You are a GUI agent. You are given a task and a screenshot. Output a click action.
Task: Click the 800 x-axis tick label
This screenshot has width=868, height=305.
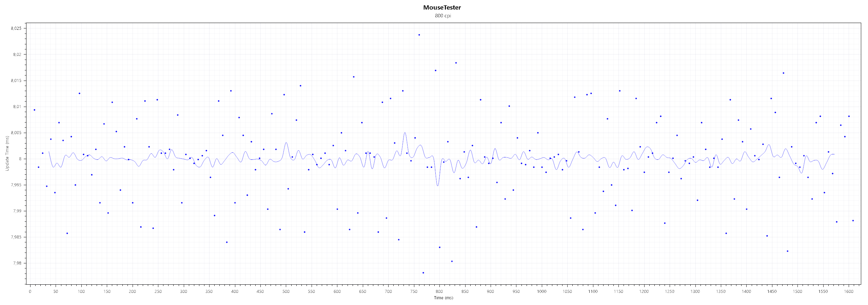(x=439, y=291)
